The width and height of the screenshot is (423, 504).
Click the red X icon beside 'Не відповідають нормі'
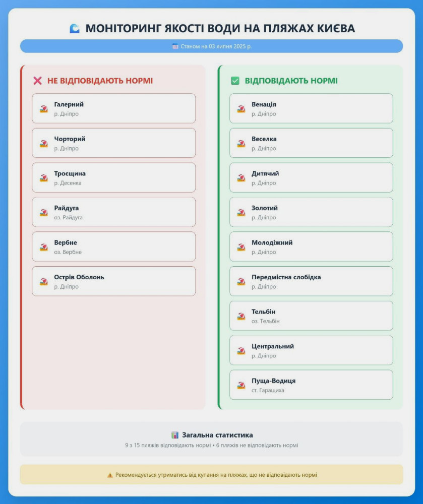pyautogui.click(x=37, y=81)
